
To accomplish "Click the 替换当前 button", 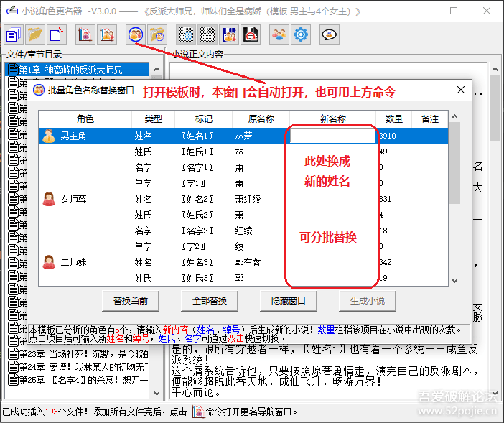I will coord(130,300).
